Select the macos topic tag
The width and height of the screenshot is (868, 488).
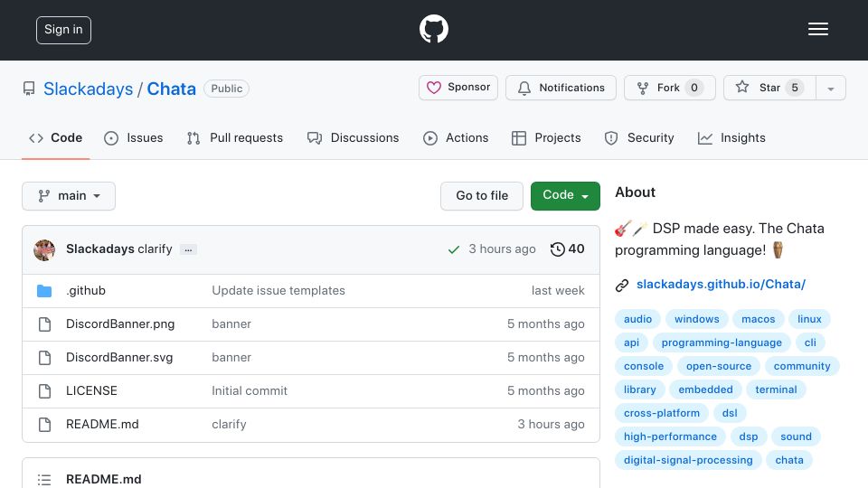(x=758, y=319)
